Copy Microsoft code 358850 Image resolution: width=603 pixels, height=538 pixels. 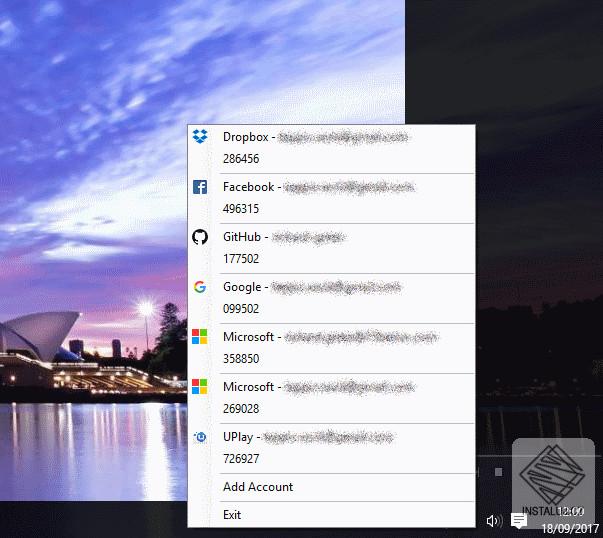point(241,359)
